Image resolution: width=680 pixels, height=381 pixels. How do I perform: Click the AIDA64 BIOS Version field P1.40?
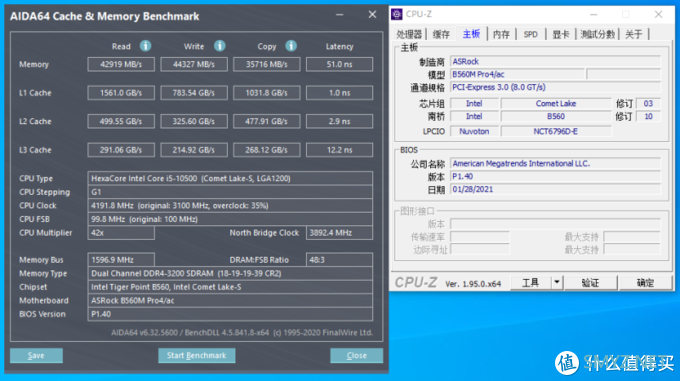pos(230,314)
